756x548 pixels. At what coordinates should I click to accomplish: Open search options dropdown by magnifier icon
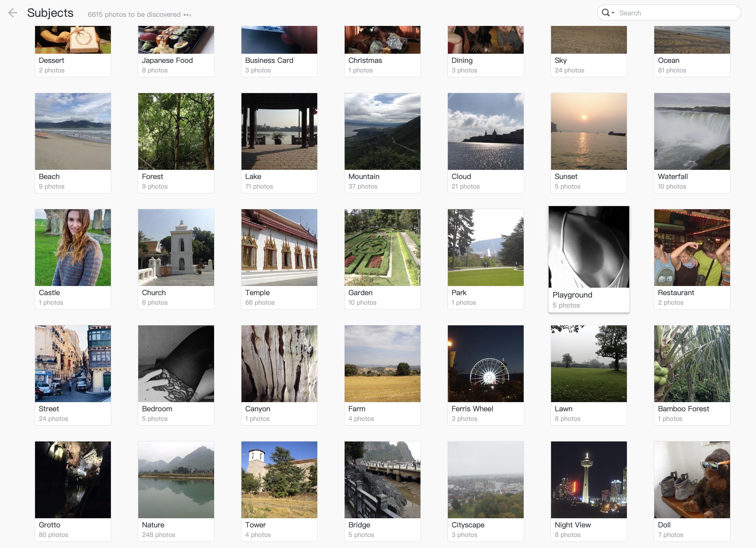tap(608, 13)
